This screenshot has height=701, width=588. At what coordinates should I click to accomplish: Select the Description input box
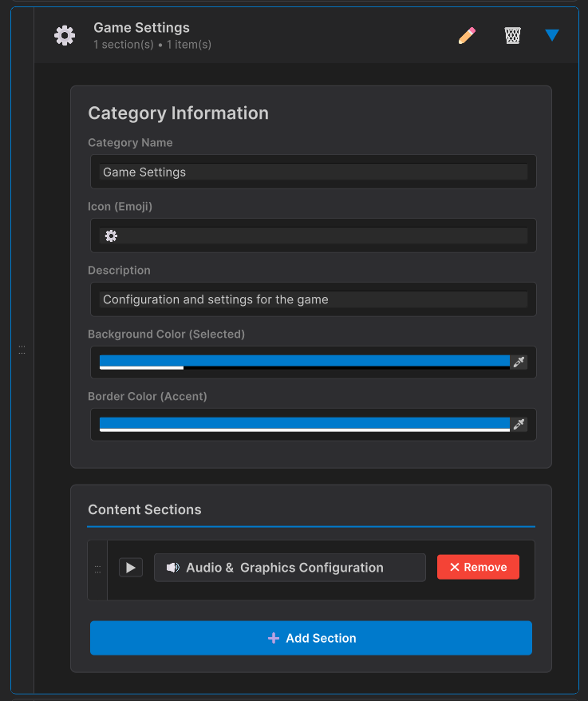click(313, 299)
